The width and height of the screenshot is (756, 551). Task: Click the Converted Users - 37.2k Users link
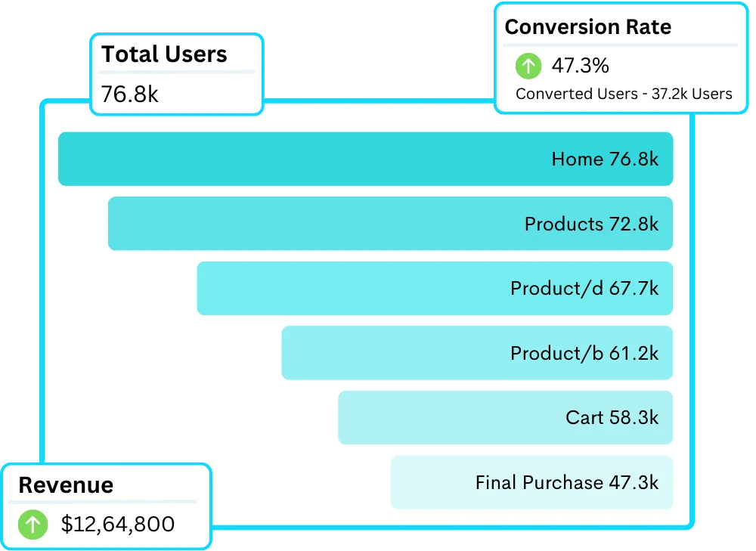point(624,94)
